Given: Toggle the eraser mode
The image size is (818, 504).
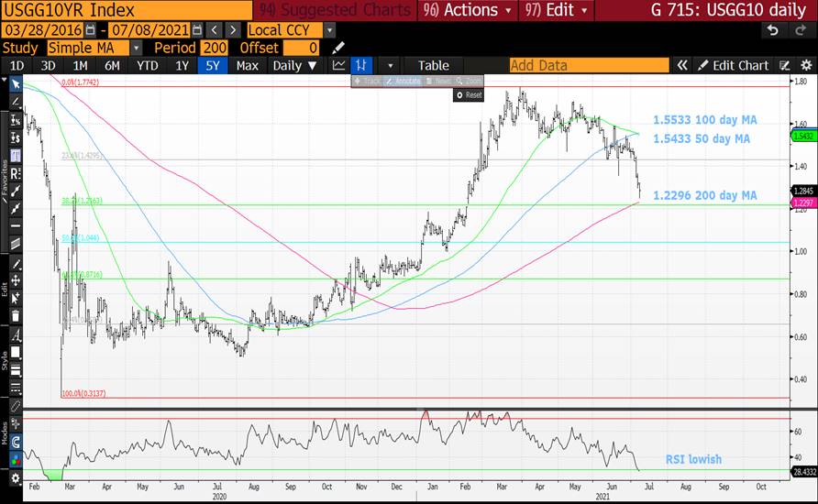Looking at the screenshot, I should pyautogui.click(x=16, y=406).
